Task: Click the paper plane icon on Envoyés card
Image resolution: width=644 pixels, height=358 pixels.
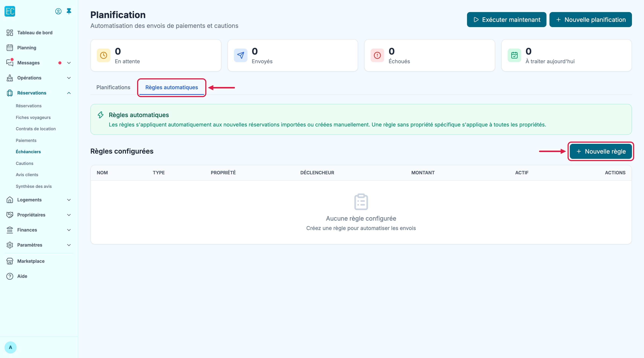Action: pos(240,55)
